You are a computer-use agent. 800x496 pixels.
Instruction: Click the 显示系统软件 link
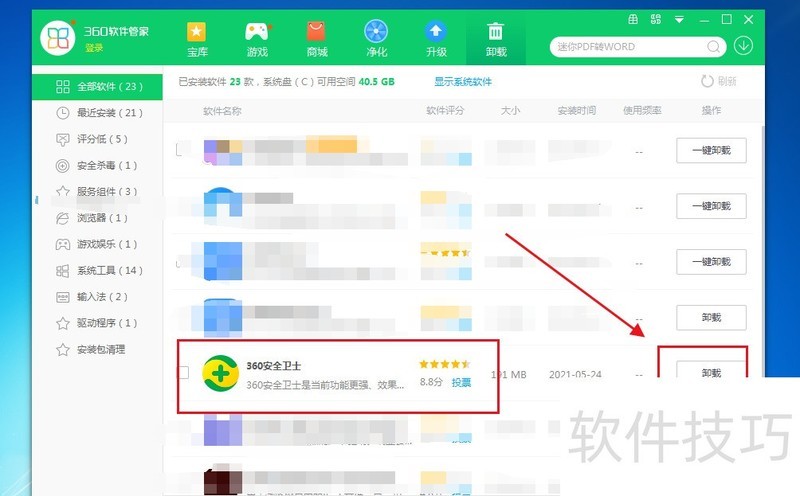(x=463, y=82)
